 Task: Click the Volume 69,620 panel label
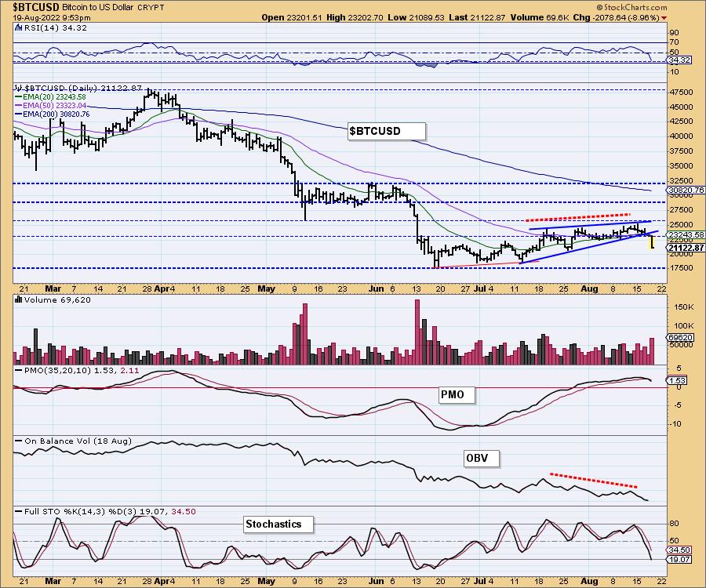coord(57,300)
